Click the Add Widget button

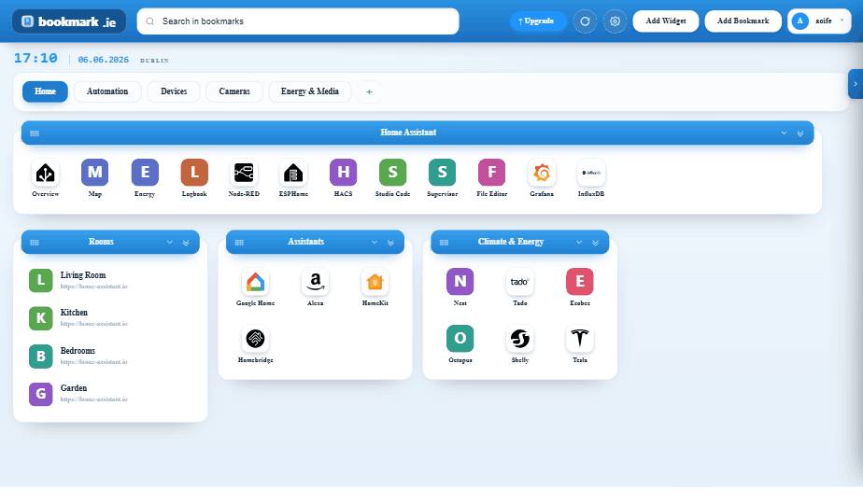(x=666, y=21)
